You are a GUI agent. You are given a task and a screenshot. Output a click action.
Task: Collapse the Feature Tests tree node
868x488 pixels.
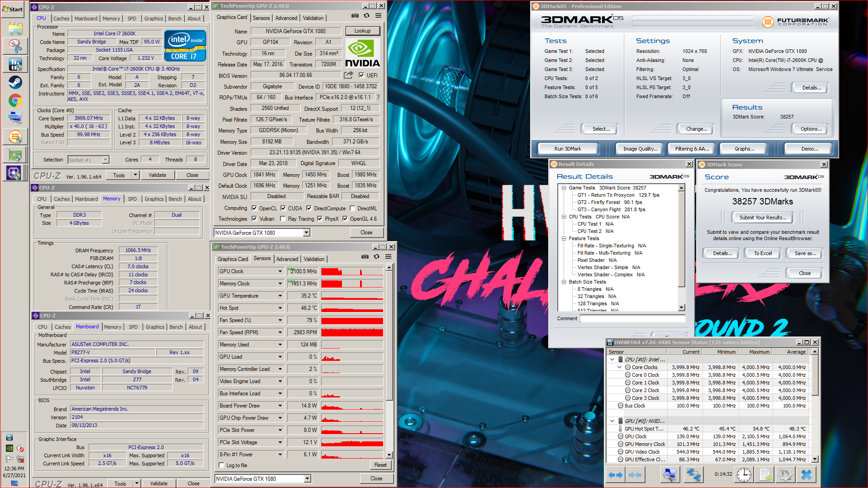[x=564, y=238]
